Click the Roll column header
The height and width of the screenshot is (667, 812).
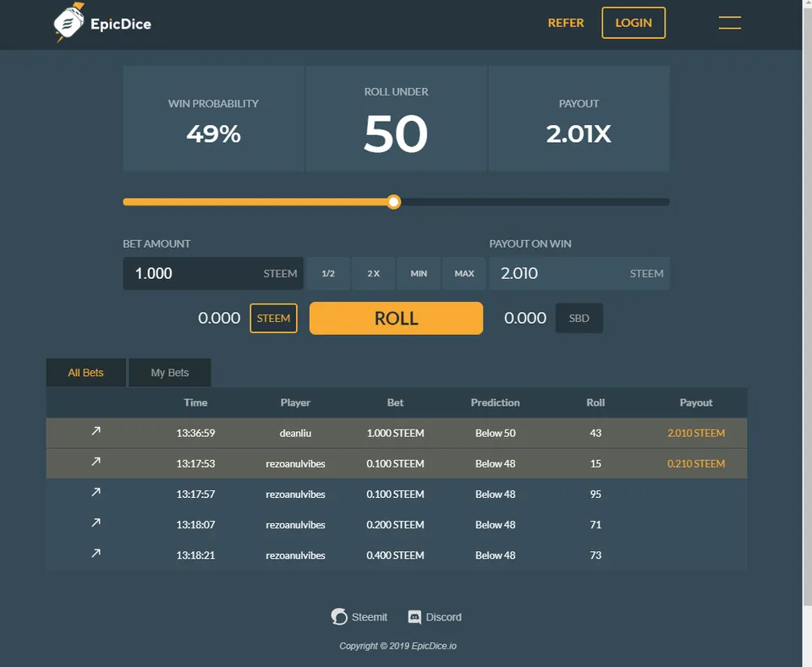point(595,402)
